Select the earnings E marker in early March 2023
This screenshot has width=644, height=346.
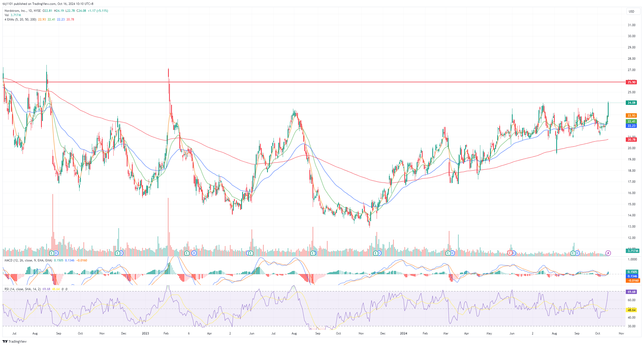point(187,253)
